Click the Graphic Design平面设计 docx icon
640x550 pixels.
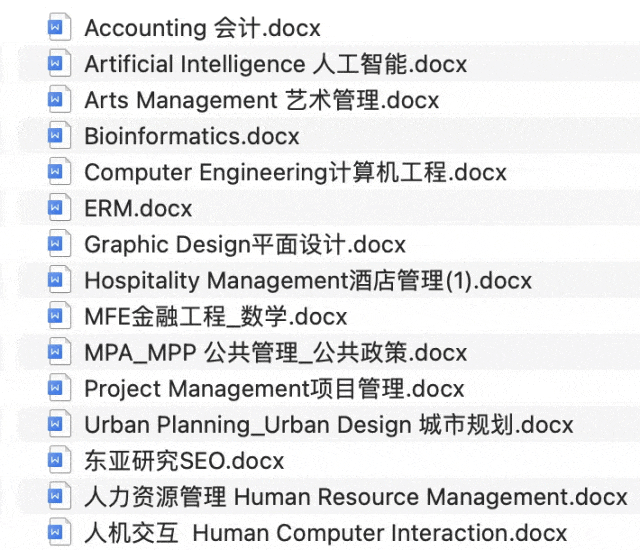coord(59,244)
